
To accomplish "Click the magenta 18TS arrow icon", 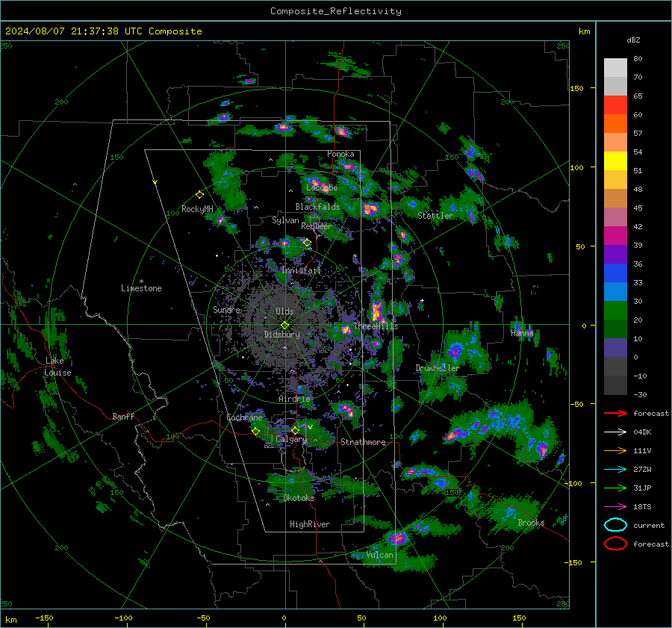I will 615,507.
